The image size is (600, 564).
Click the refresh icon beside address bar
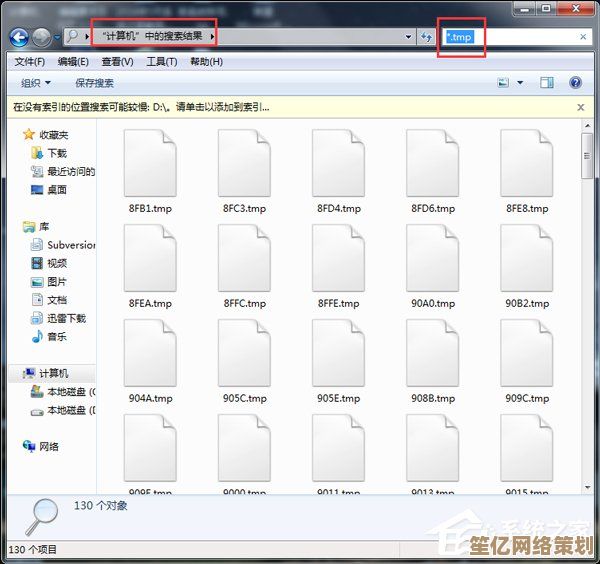427,37
